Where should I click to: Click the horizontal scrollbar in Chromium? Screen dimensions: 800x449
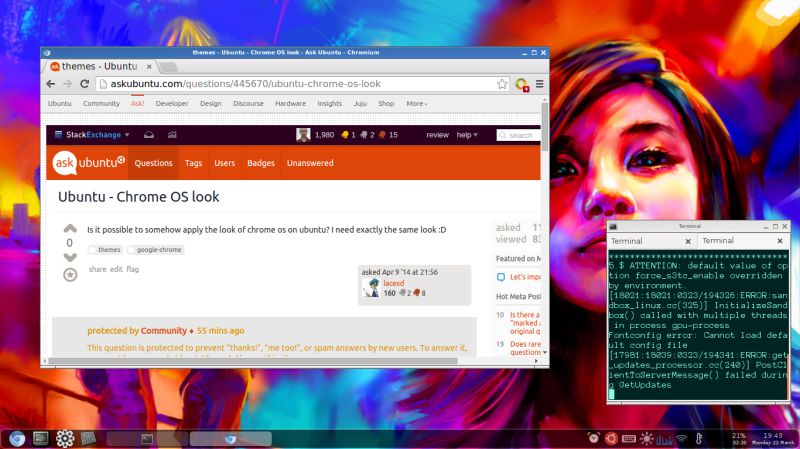point(253,361)
